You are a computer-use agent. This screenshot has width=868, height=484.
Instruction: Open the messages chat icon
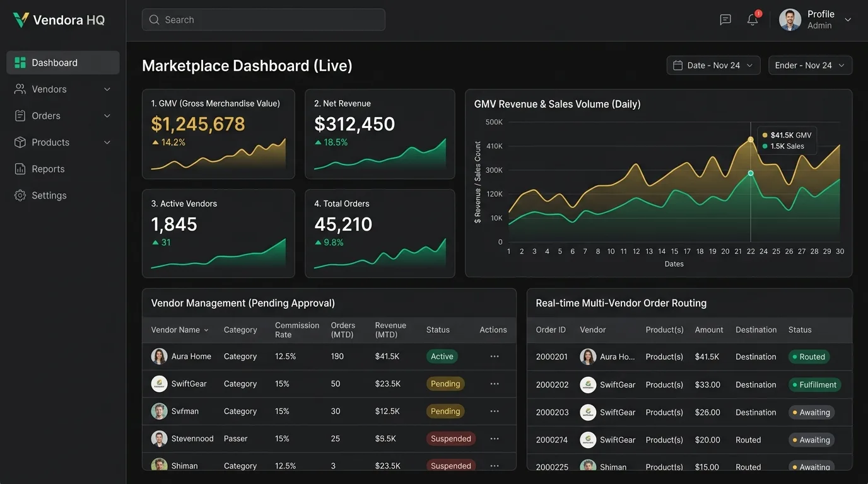[x=725, y=20]
